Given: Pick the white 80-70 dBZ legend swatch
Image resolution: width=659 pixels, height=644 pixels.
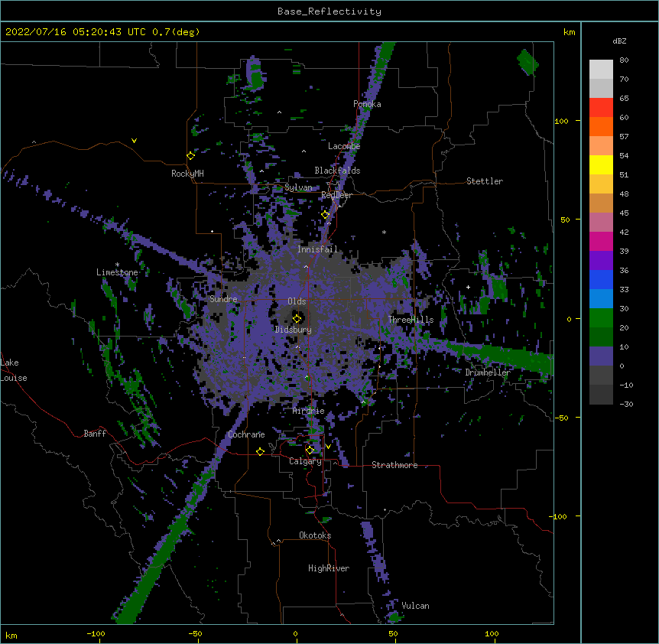Looking at the screenshot, I should tap(601, 70).
